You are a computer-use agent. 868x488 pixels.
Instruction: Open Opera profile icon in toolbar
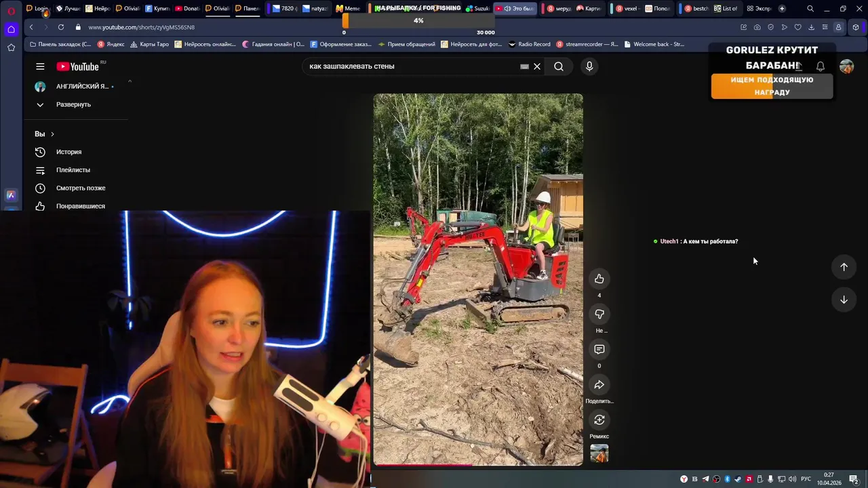pos(838,27)
